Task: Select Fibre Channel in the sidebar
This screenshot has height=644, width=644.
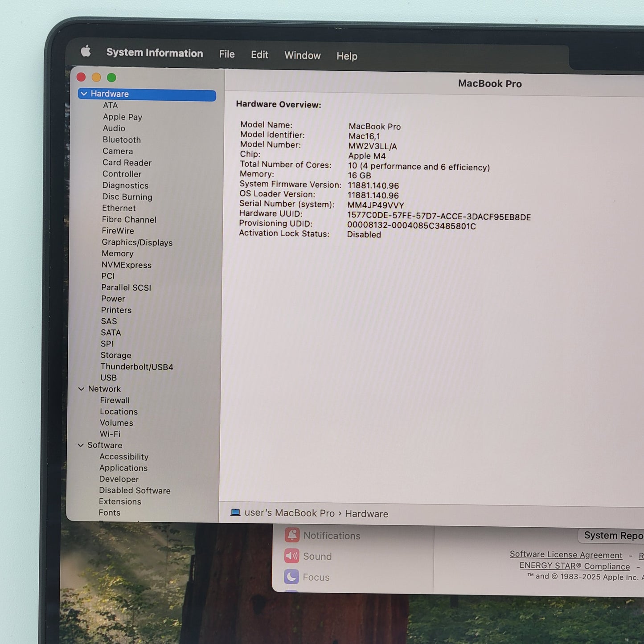Action: click(x=129, y=219)
